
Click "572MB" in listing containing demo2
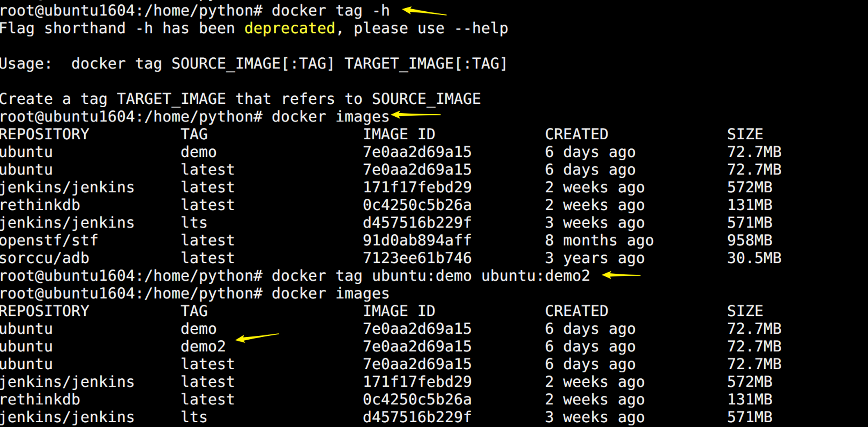[x=750, y=382]
